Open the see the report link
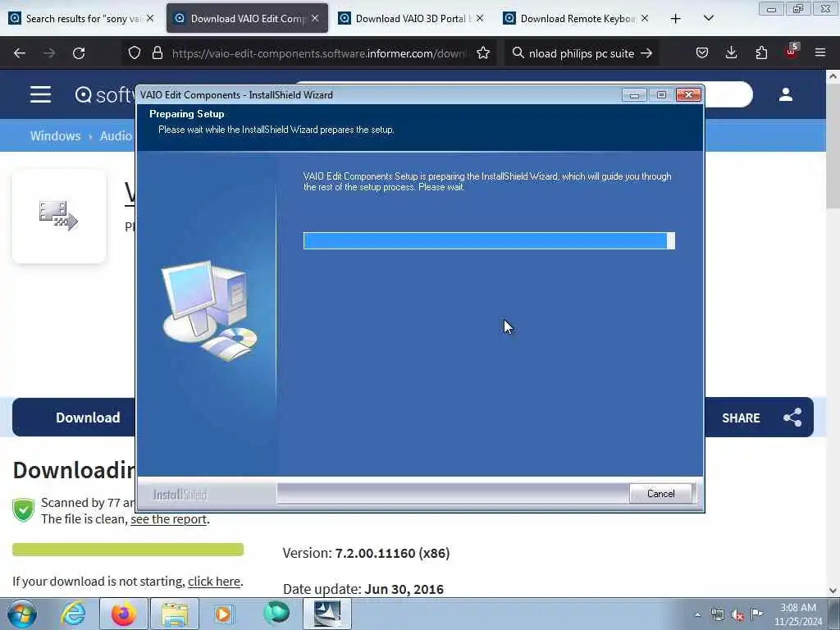 tap(168, 519)
